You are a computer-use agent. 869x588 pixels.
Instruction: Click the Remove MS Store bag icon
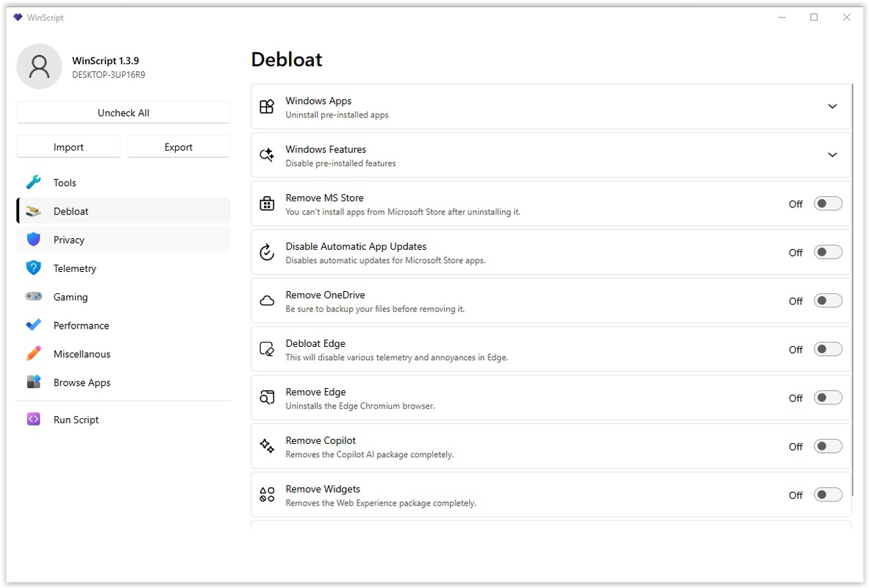pyautogui.click(x=267, y=204)
